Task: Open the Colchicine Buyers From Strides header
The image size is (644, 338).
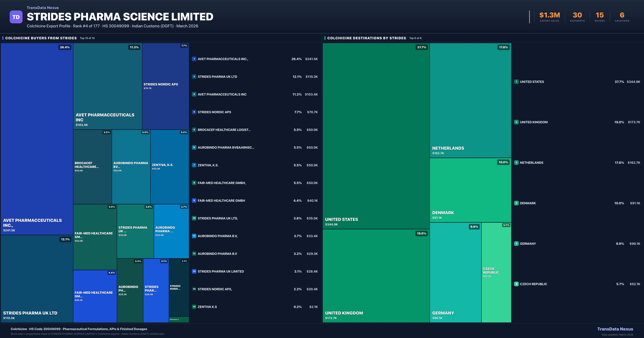Action: pos(41,38)
